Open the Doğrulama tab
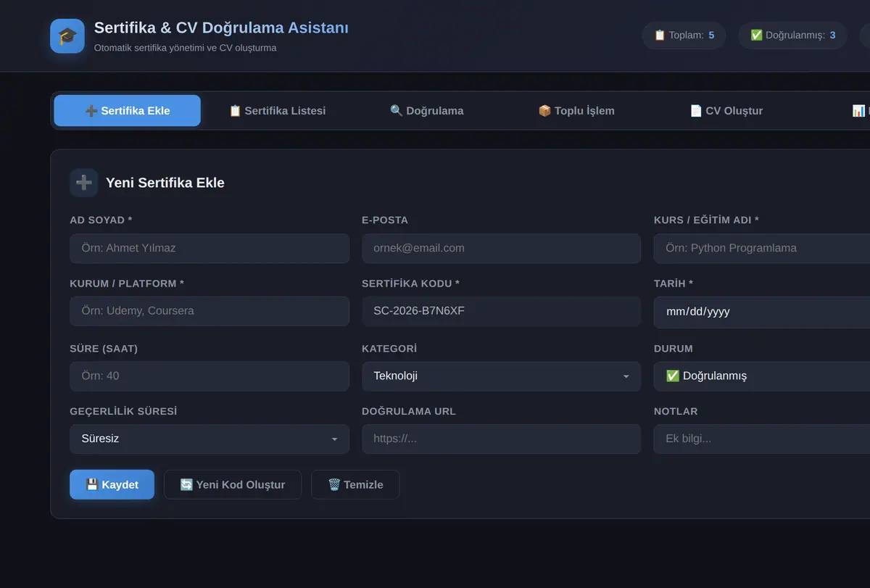 coord(427,111)
